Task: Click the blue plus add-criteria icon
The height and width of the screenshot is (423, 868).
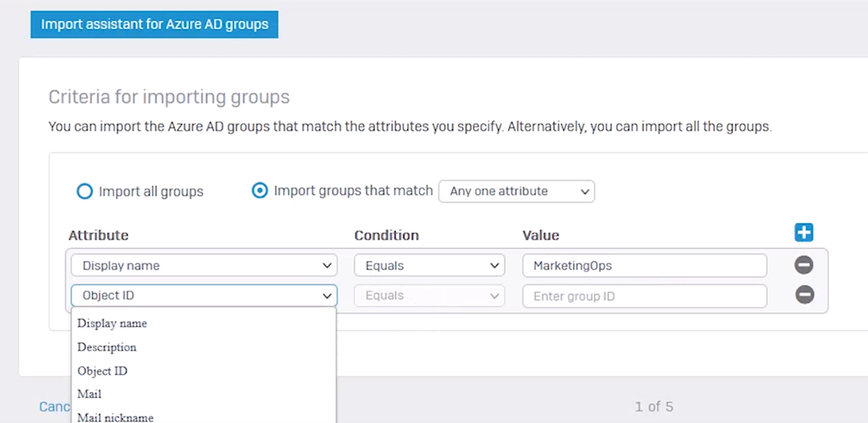Action: pyautogui.click(x=804, y=233)
